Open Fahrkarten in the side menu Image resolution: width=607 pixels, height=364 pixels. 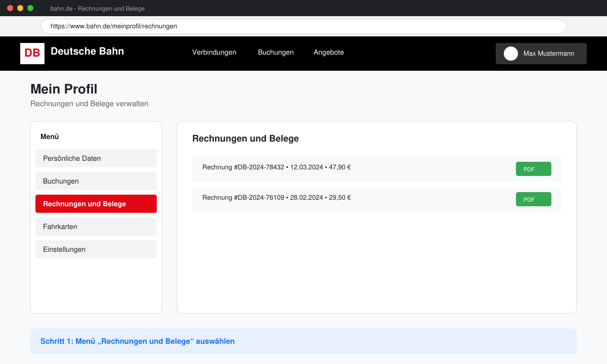point(96,226)
